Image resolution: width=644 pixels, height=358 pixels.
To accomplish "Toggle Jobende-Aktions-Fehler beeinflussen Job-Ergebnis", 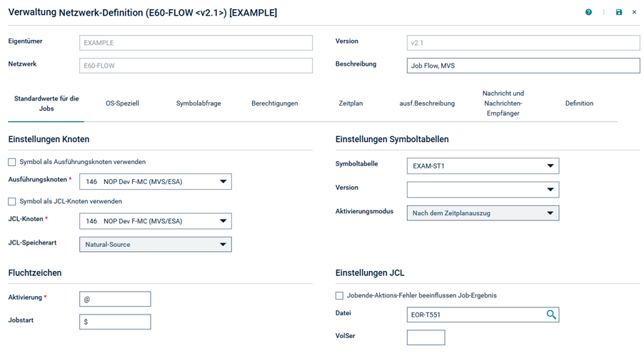I will click(339, 296).
